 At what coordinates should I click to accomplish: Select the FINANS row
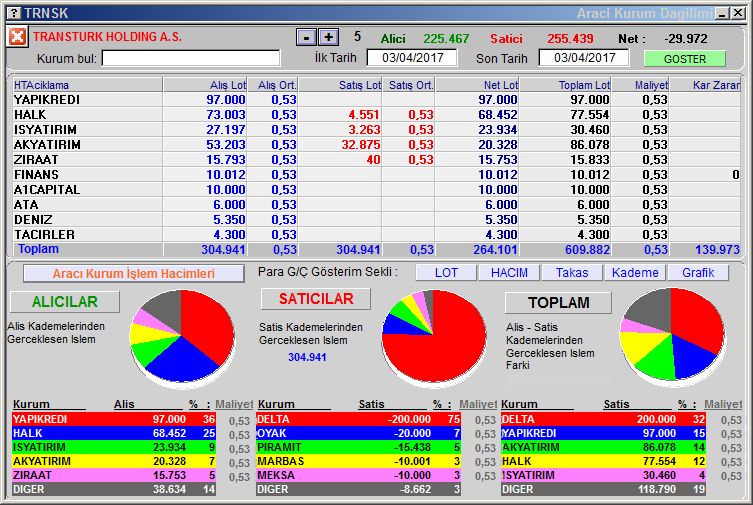point(376,174)
